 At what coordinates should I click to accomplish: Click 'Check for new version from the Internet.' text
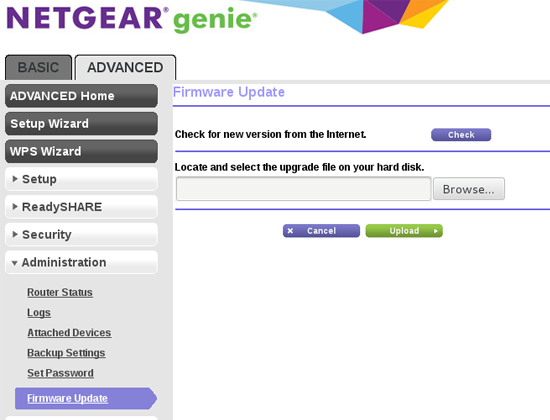(270, 134)
